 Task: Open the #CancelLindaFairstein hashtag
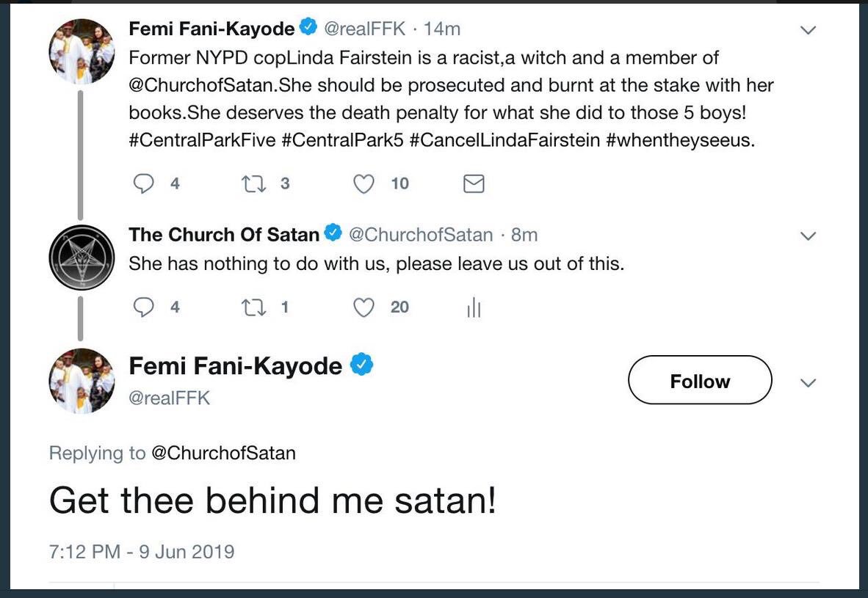pos(504,140)
